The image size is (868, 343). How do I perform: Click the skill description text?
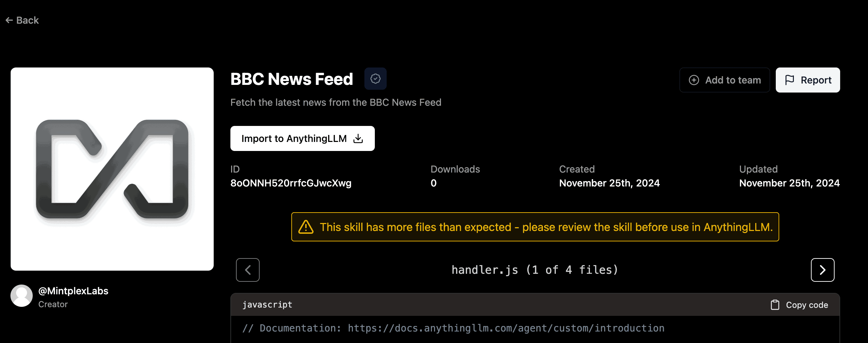coord(336,102)
